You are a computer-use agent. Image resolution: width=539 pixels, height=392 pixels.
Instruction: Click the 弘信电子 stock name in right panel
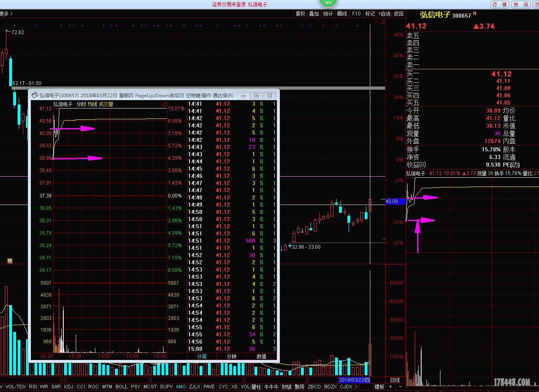[435, 15]
